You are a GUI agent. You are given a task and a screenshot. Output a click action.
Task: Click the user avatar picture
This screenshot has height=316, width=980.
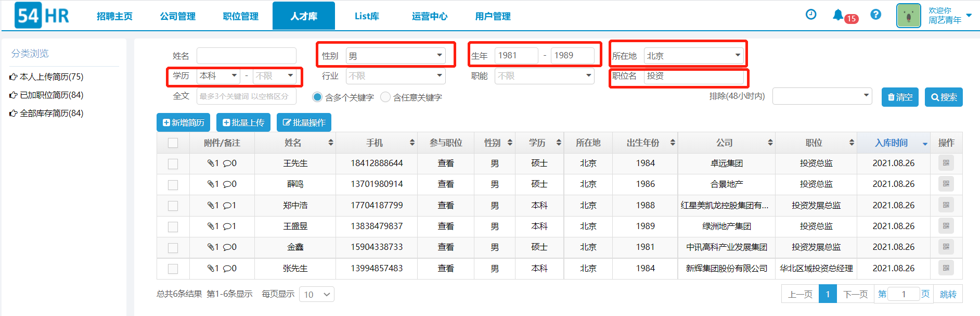click(909, 16)
